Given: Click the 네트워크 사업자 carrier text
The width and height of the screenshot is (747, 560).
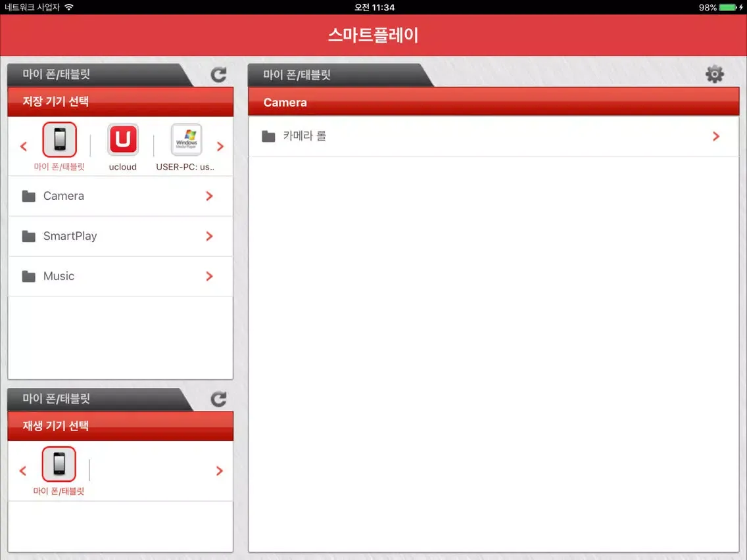Looking at the screenshot, I should click(x=32, y=7).
